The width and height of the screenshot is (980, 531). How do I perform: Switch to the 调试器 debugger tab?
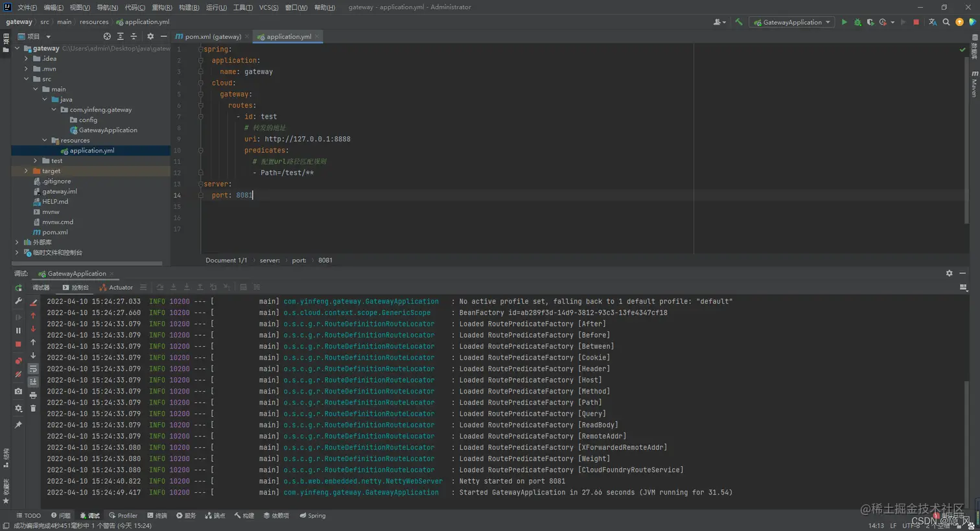(x=41, y=287)
